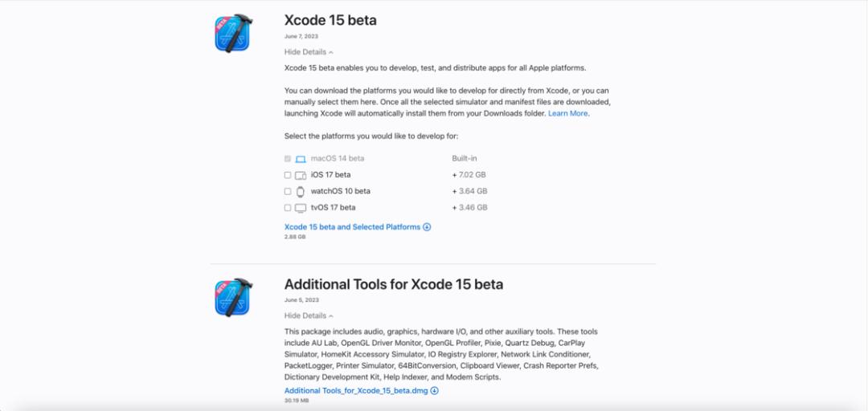The width and height of the screenshot is (868, 411).
Task: Click the Additional Tools Xcode hammer icon
Action: pos(233,297)
